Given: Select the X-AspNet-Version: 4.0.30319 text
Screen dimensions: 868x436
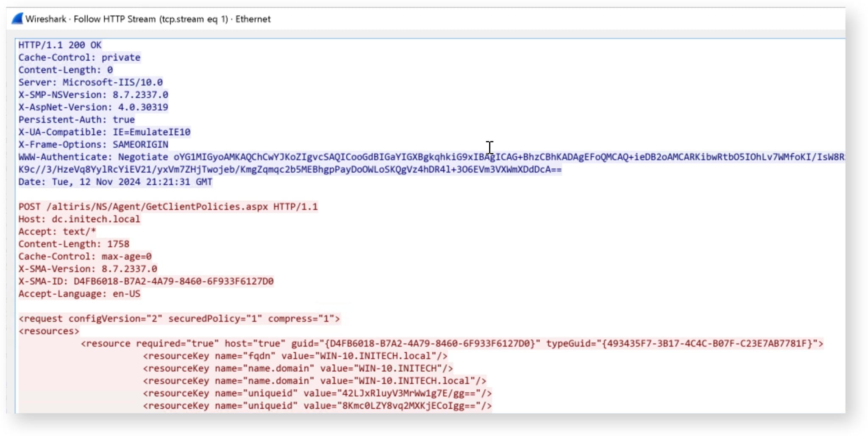Looking at the screenshot, I should (x=93, y=107).
